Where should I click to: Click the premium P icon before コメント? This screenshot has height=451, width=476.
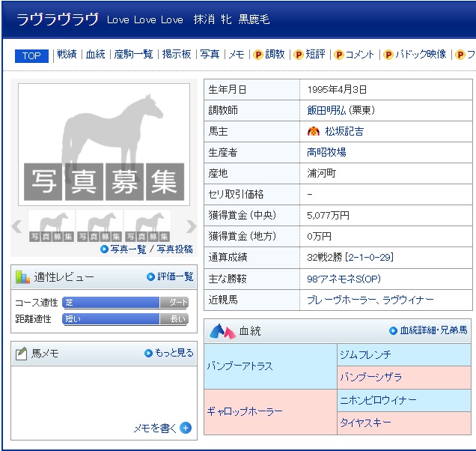339,55
